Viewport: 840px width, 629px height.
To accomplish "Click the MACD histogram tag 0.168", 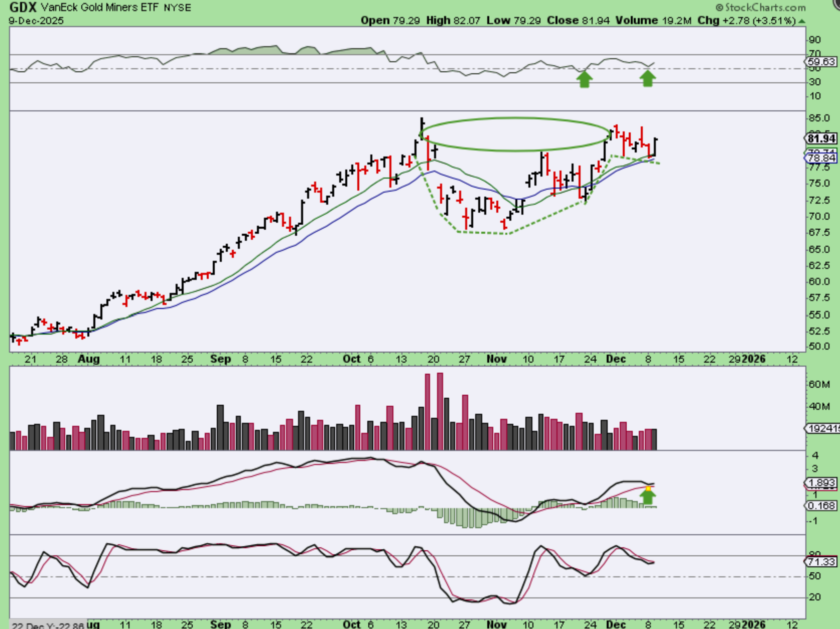I will (821, 506).
